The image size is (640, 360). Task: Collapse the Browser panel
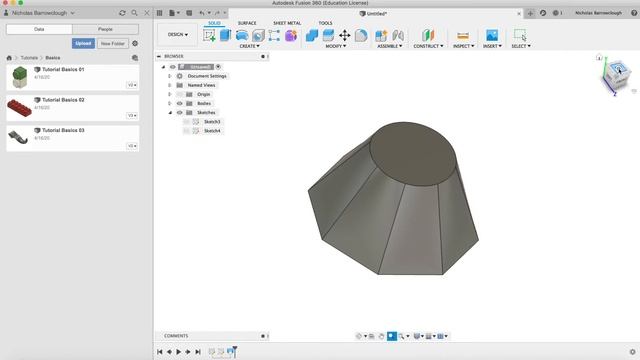pos(159,56)
